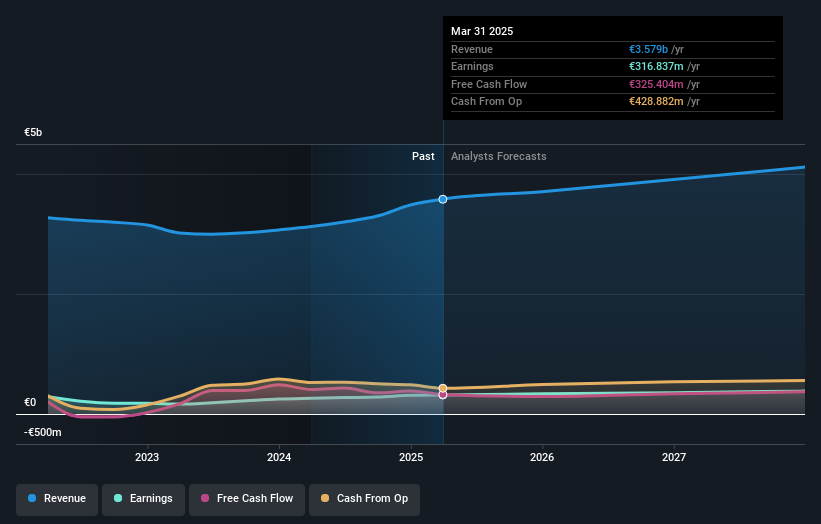This screenshot has width=821, height=524.
Task: Select the 2023 x-axis label
Action: tap(147, 458)
